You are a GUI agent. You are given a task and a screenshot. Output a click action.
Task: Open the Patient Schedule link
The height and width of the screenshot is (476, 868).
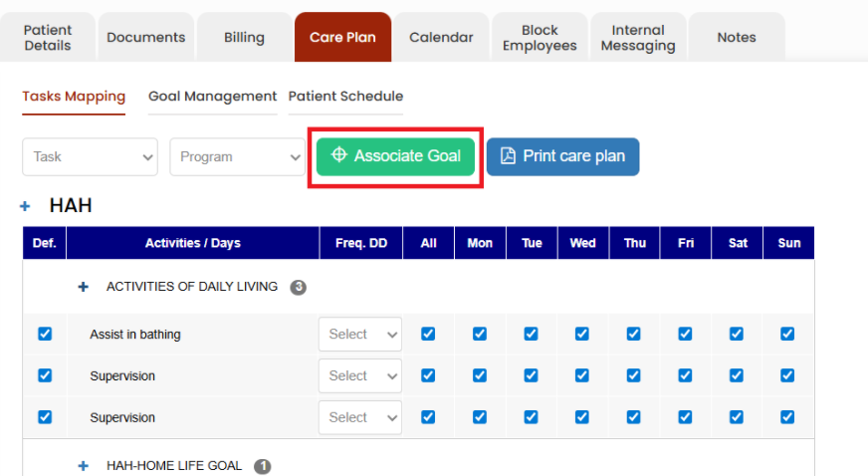click(x=345, y=97)
